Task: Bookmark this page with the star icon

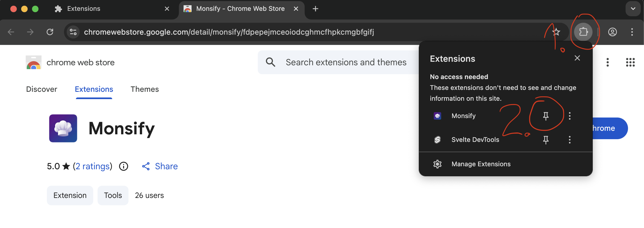Action: tap(556, 32)
